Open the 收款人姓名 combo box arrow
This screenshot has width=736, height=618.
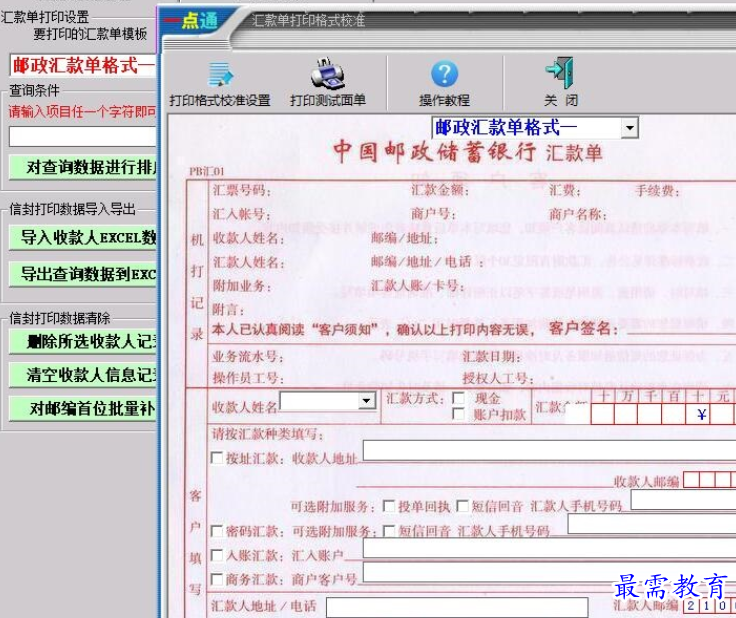tap(366, 401)
